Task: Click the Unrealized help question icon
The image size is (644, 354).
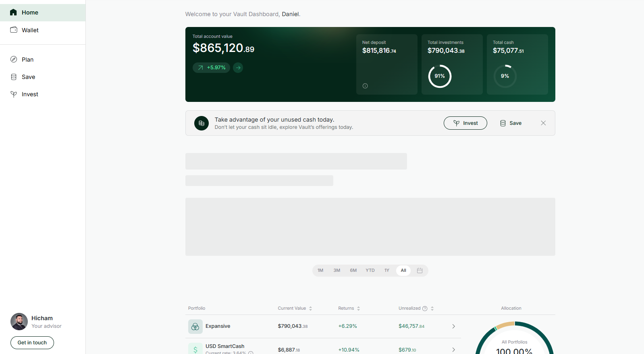Action: pos(425,308)
